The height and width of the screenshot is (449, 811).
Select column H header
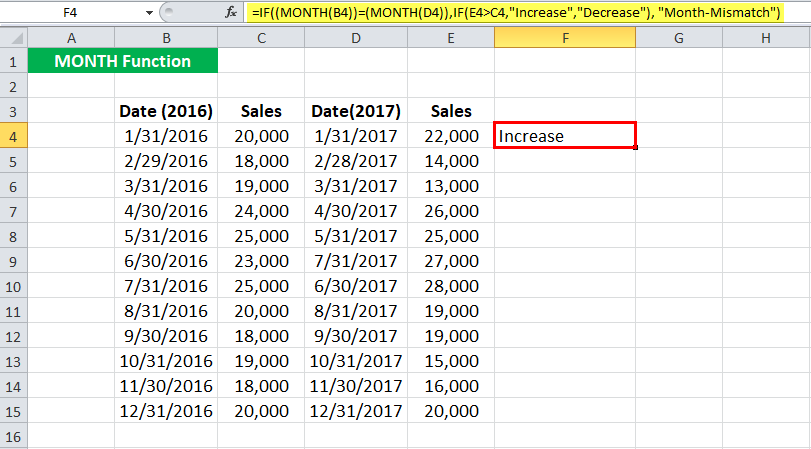[x=766, y=38]
